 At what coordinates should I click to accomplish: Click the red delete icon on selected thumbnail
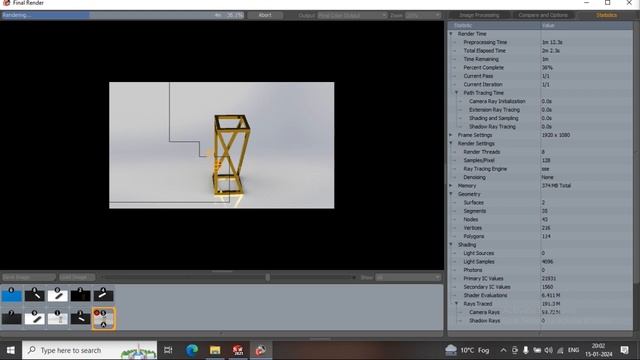pos(97,313)
